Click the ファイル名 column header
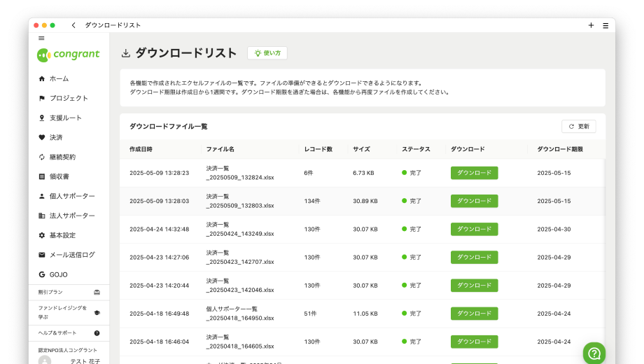 coord(220,149)
